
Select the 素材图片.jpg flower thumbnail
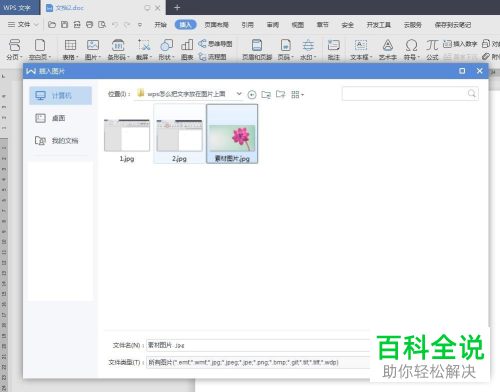(x=232, y=134)
